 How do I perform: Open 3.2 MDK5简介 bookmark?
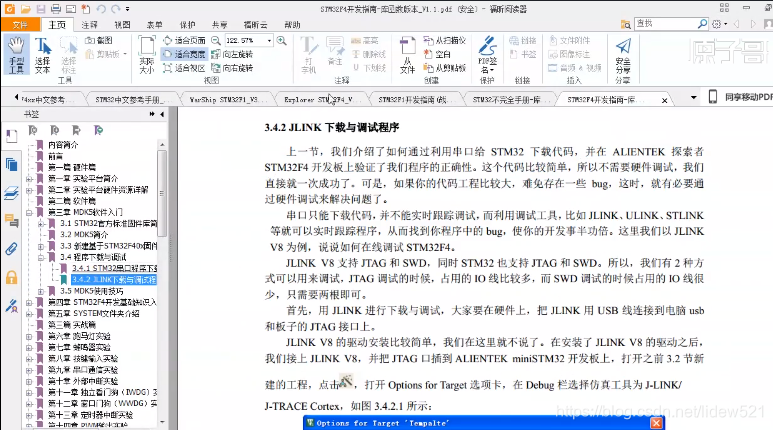(x=84, y=235)
